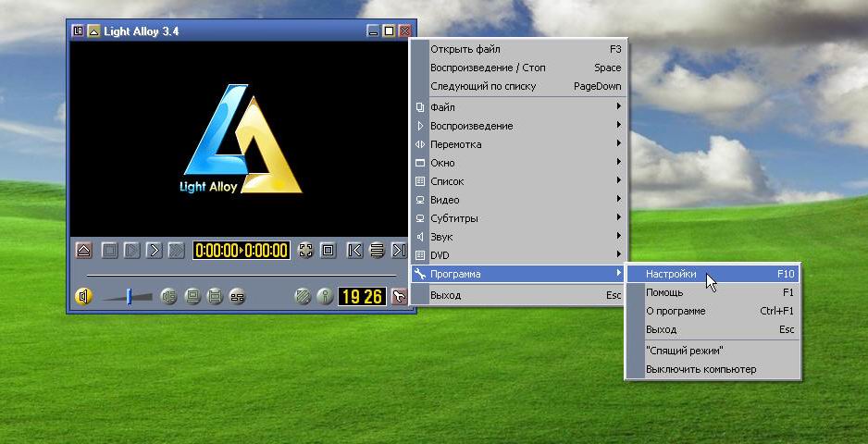Screen dimensions: 868x444
Task: Expand the 'Список' submenu
Action: click(518, 181)
